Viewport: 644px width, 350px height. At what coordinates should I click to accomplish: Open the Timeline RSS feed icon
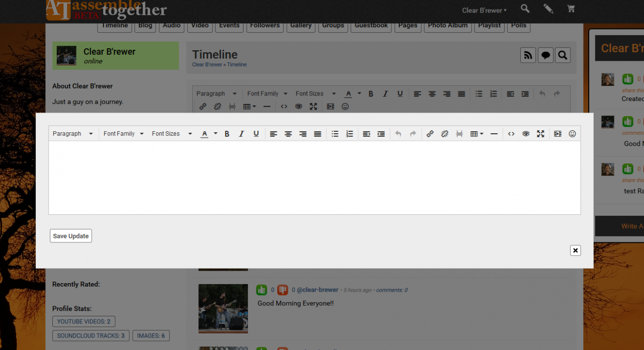(528, 55)
